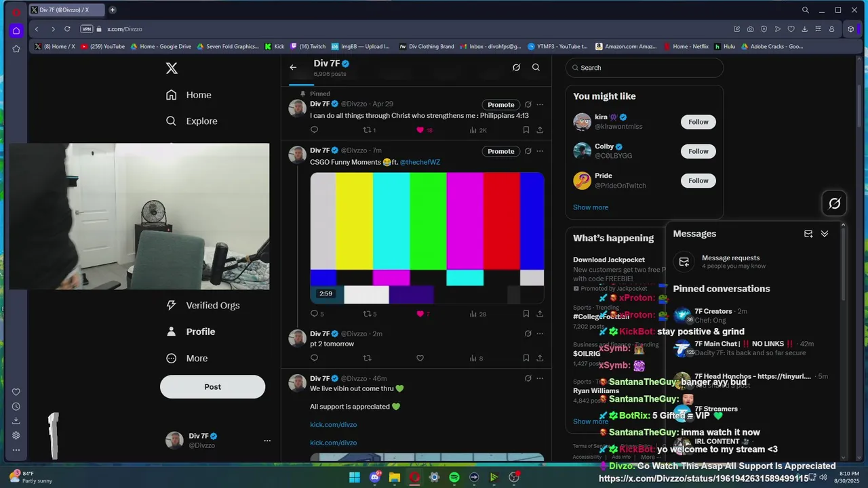This screenshot has width=868, height=488.
Task: Play the color bars video thumbnail
Action: point(427,238)
